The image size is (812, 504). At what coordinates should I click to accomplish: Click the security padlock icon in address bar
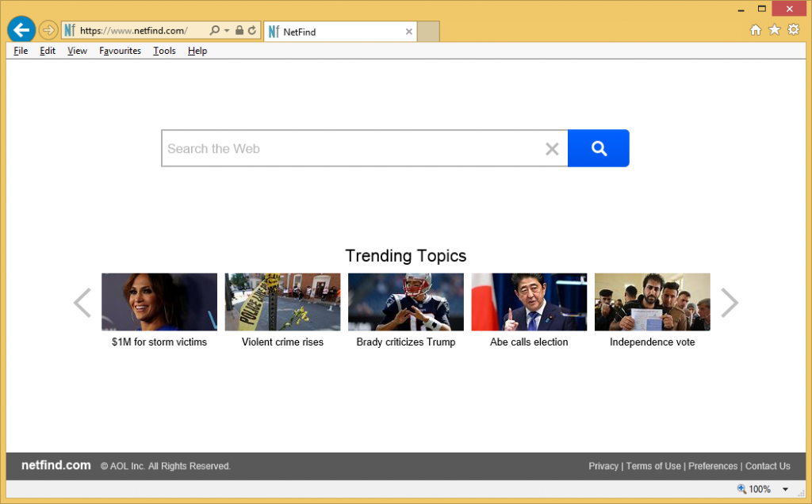pyautogui.click(x=239, y=31)
